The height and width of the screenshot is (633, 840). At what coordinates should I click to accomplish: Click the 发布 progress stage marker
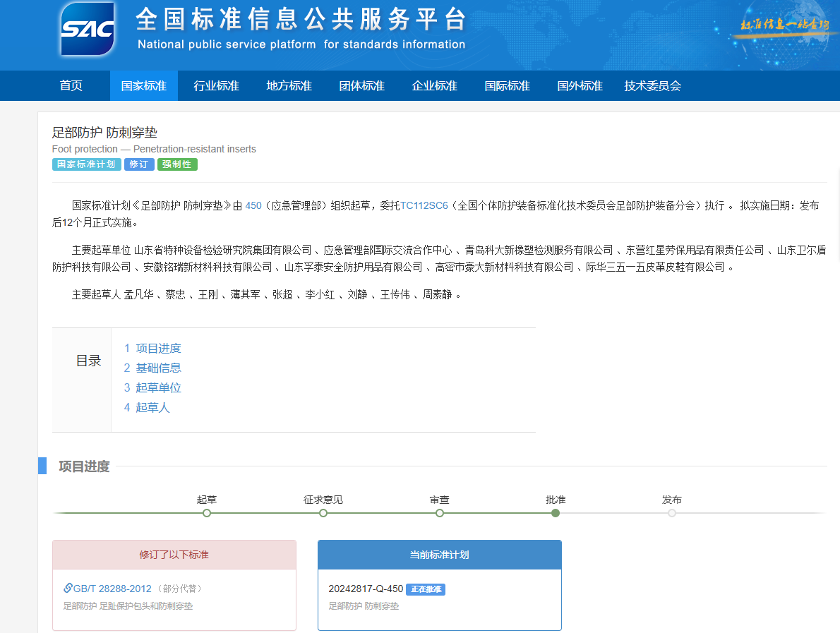pos(672,513)
